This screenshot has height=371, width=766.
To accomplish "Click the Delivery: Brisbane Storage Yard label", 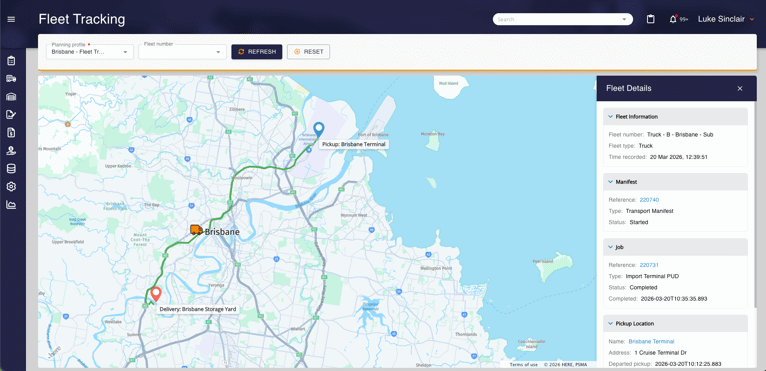I will click(198, 309).
